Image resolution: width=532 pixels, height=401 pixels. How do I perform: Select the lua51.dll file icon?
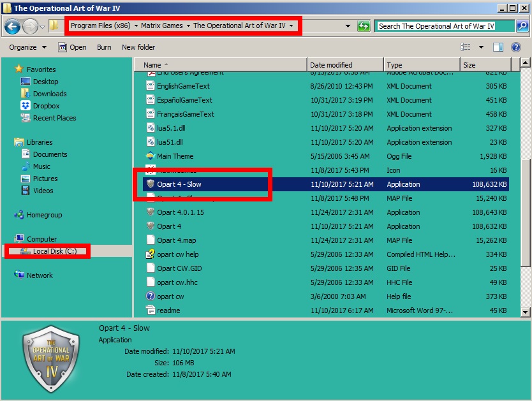[151, 142]
